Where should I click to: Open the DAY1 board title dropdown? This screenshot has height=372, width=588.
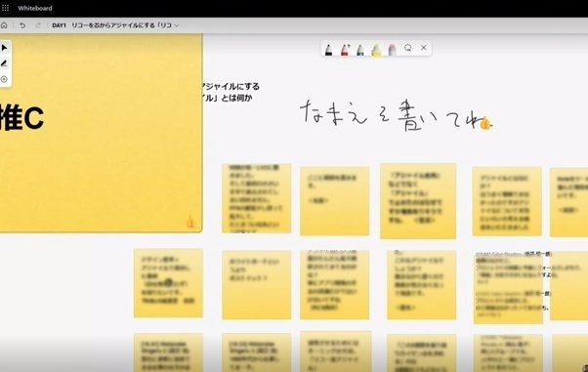[x=115, y=25]
